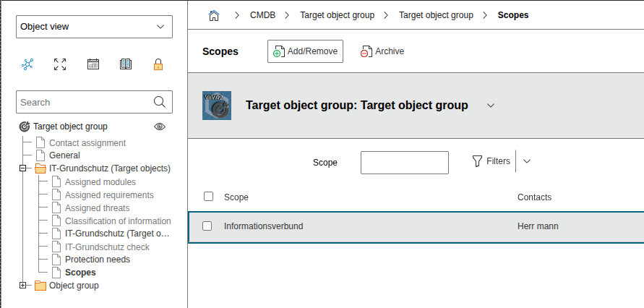Select IT-Grundschutz (Target objects) folder
This screenshot has height=308, width=644.
[110, 168]
